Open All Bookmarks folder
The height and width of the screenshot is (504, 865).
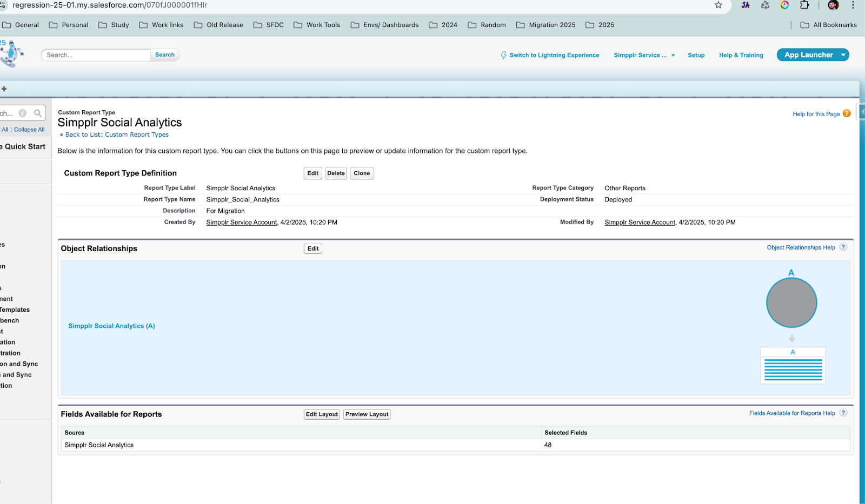click(x=829, y=25)
